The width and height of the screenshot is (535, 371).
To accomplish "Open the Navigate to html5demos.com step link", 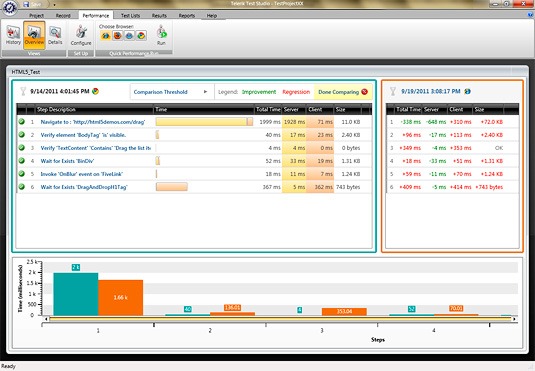I will click(93, 122).
